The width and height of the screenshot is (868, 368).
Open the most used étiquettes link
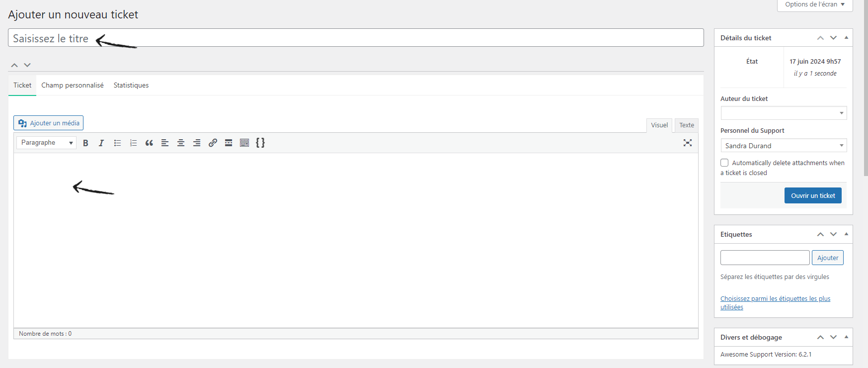click(775, 303)
